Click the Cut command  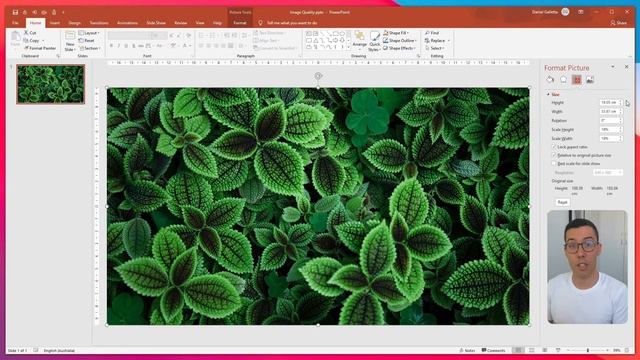click(30, 33)
